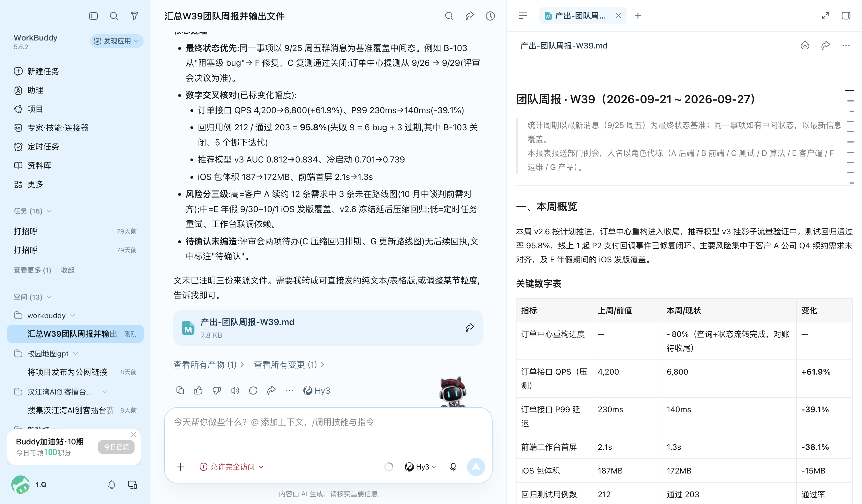Collapse the 空间 (13) section
The image size is (862, 504).
coord(32,297)
